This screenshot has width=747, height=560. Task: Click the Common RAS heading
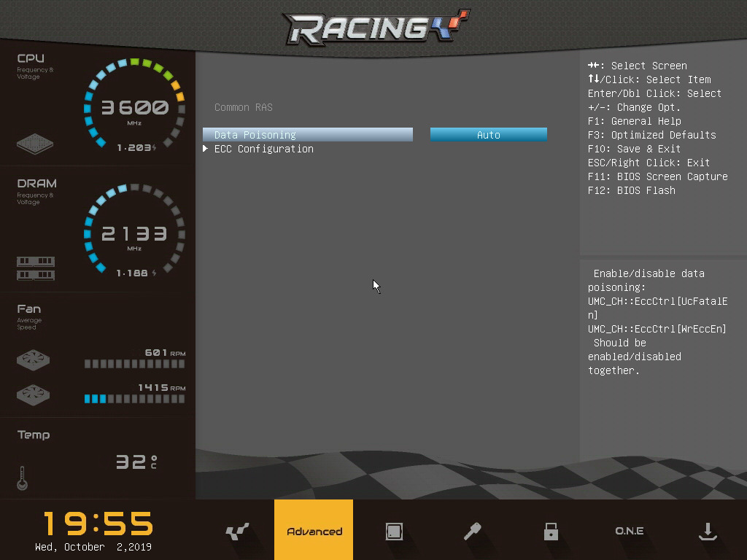(244, 107)
